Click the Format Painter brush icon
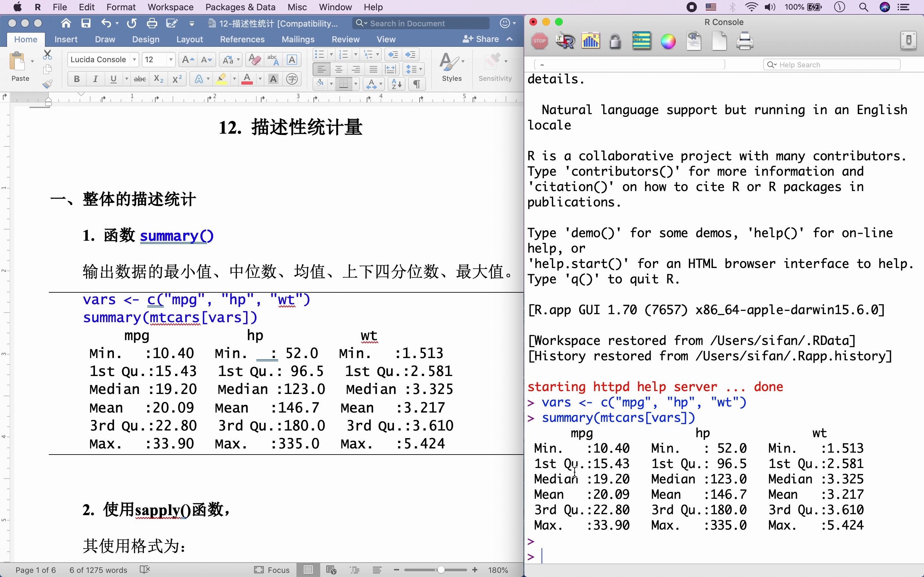This screenshot has width=924, height=577. 47,84
